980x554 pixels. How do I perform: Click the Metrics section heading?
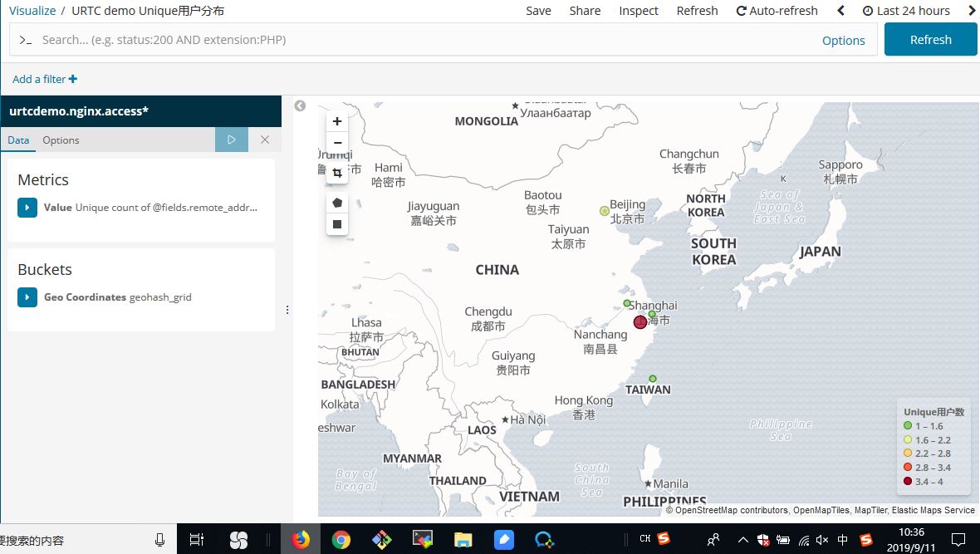[43, 180]
